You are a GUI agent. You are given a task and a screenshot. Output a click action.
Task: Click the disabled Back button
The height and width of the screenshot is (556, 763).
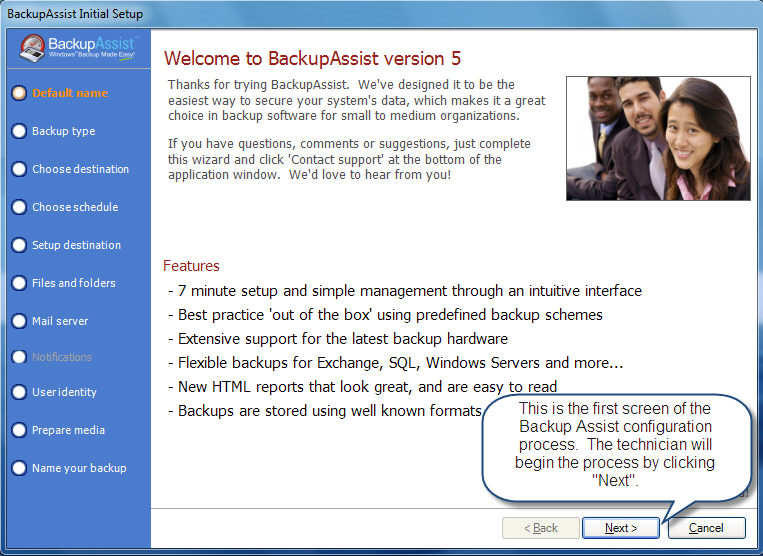click(539, 527)
